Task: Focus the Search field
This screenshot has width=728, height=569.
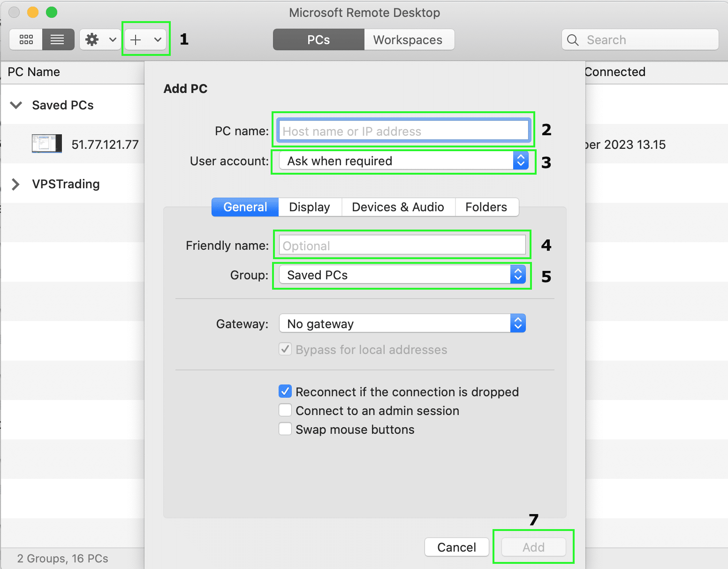Action: coord(640,40)
